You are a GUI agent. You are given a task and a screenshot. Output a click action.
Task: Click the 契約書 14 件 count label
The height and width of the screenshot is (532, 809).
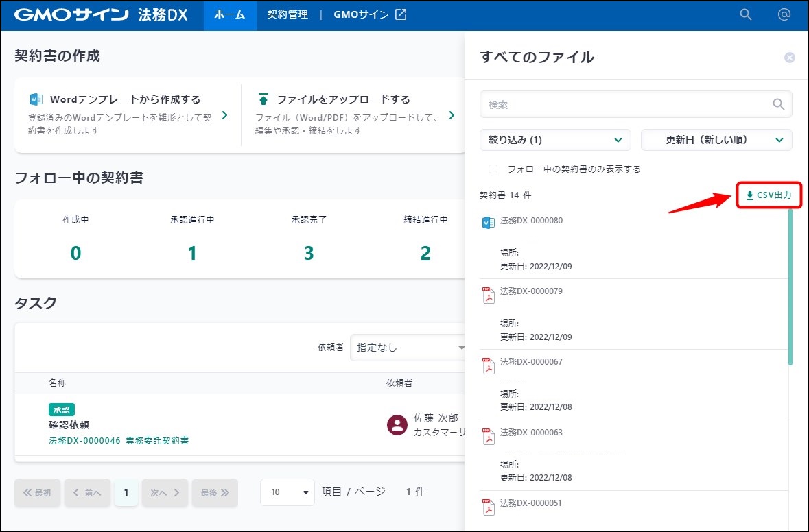click(x=505, y=195)
